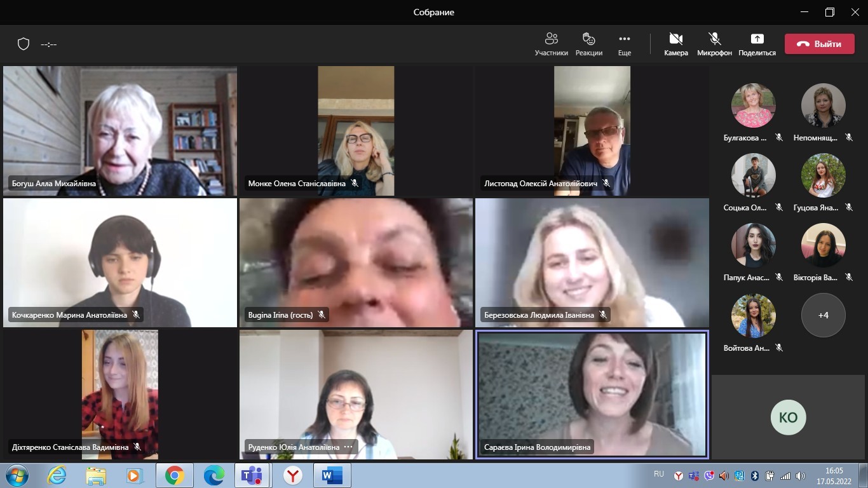The width and height of the screenshot is (868, 488).
Task: Click the Viber icon in the system tray
Action: (x=709, y=475)
